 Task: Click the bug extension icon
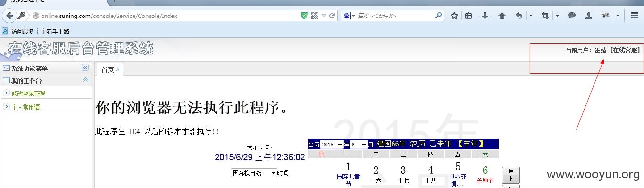(606, 16)
